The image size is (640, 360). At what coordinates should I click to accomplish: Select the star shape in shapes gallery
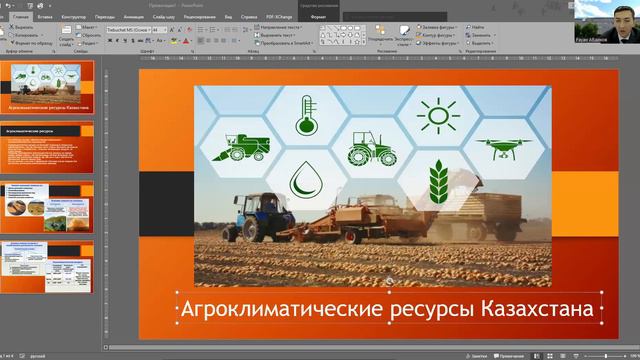click(x=357, y=42)
